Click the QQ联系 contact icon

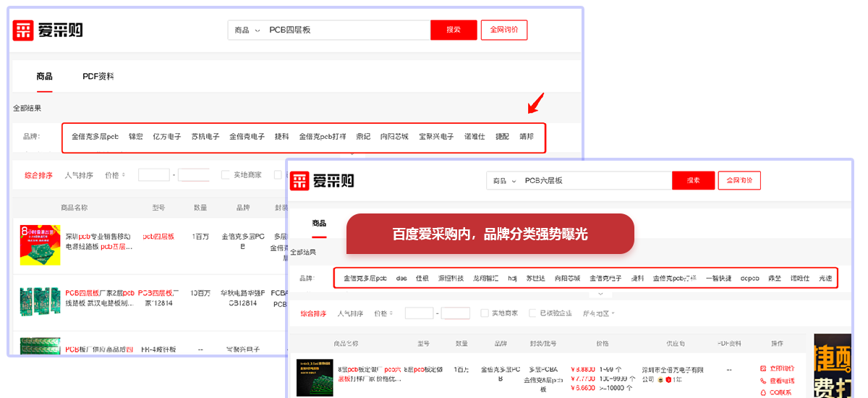point(763,393)
